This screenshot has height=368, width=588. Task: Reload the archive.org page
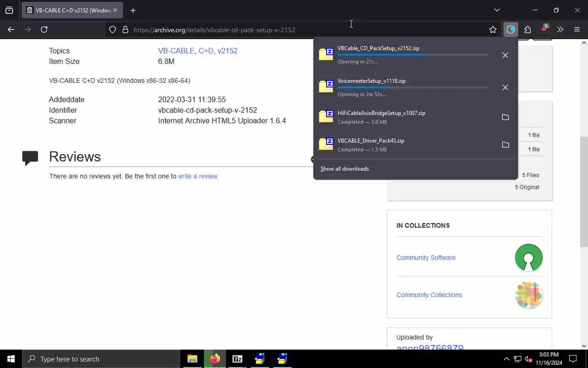click(x=44, y=29)
